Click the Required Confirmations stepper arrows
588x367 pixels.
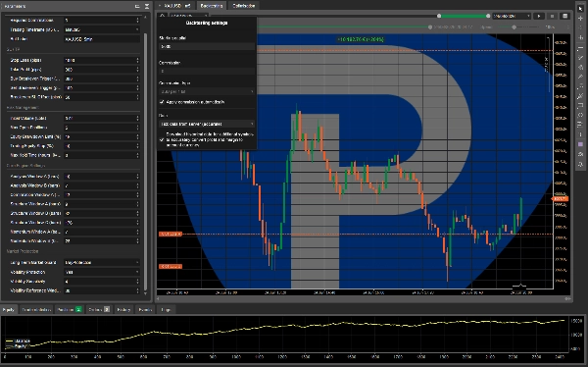pyautogui.click(x=137, y=21)
